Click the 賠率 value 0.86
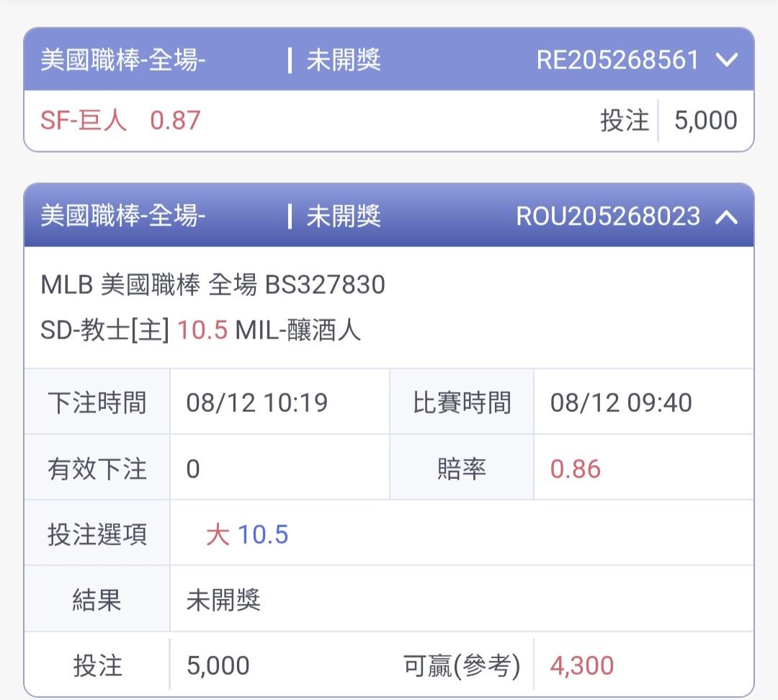 click(576, 469)
